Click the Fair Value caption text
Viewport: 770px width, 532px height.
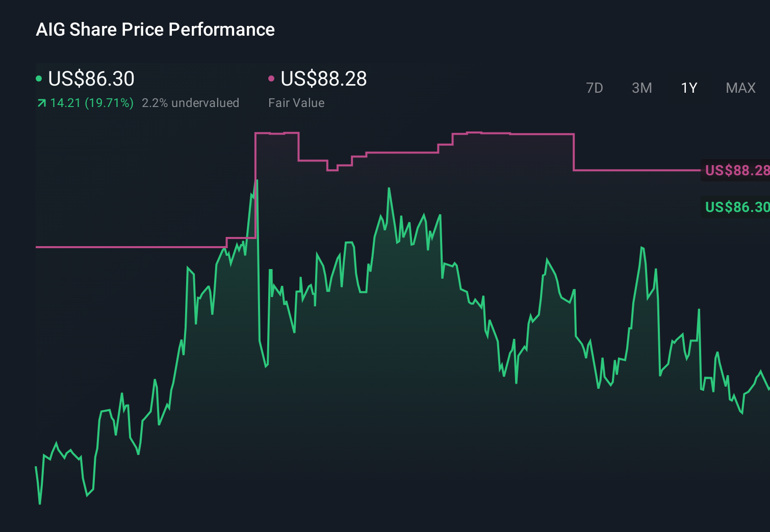click(296, 102)
